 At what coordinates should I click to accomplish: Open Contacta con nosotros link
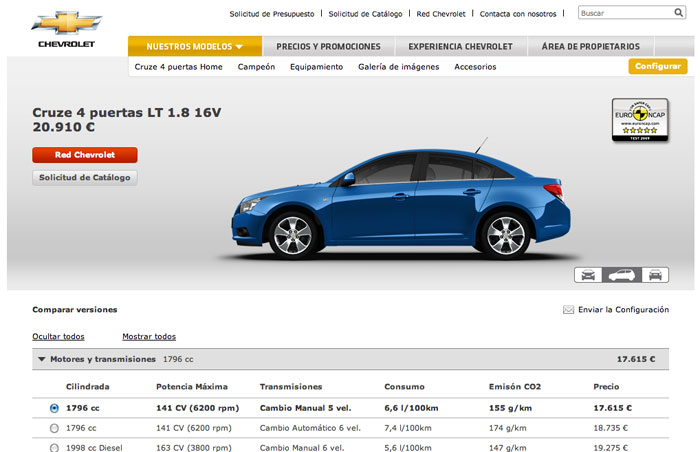pyautogui.click(x=518, y=14)
